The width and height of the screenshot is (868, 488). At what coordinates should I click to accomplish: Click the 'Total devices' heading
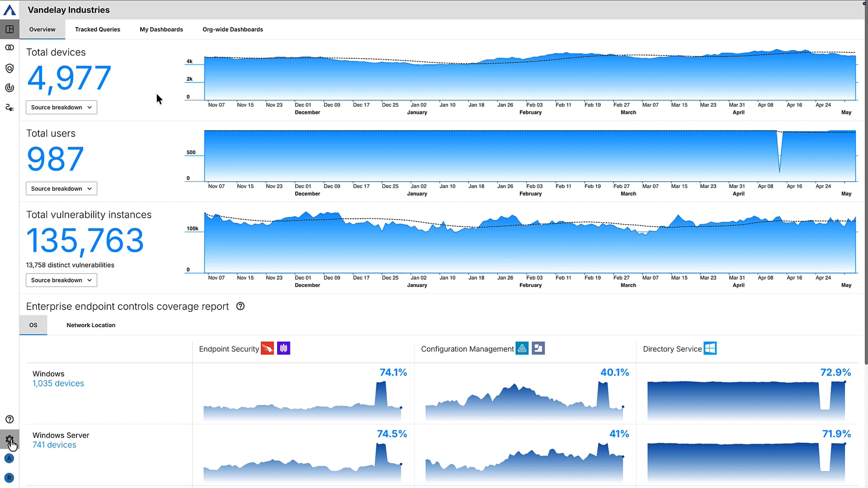(x=56, y=52)
